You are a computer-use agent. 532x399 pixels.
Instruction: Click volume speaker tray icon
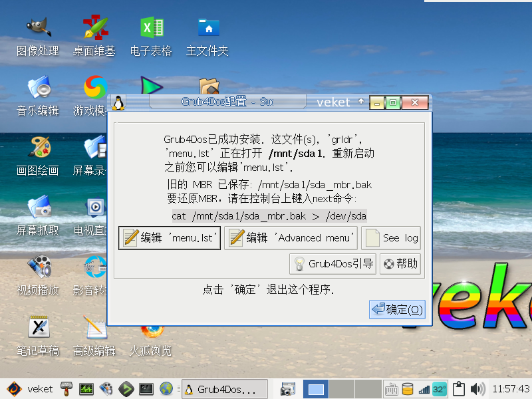477,389
